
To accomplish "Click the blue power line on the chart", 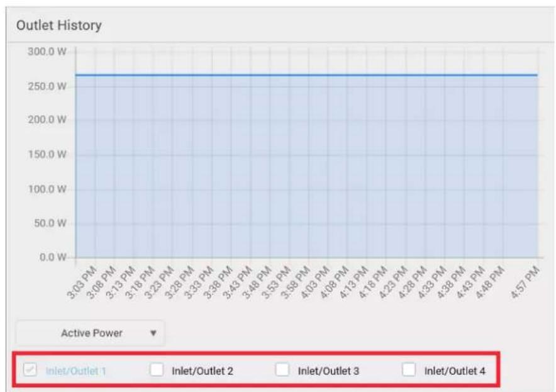I will [x=307, y=75].
